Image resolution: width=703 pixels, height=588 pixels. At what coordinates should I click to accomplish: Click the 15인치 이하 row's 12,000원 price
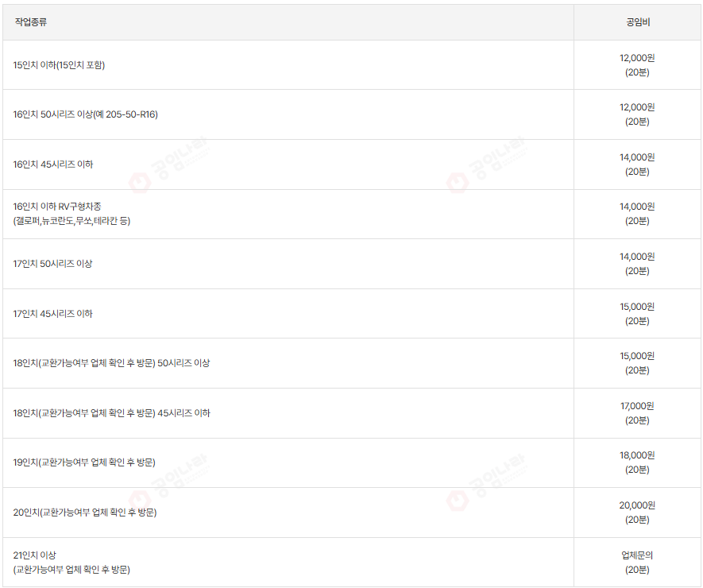pos(637,58)
